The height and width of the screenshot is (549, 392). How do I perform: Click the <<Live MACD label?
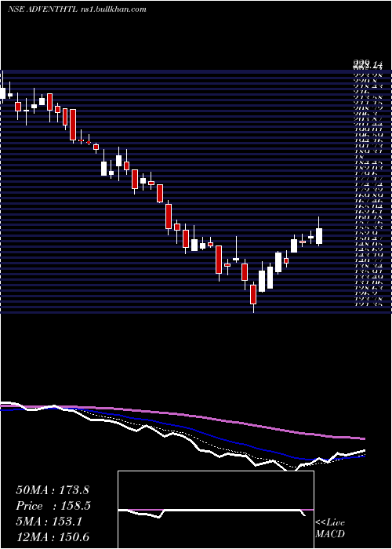[330, 529]
